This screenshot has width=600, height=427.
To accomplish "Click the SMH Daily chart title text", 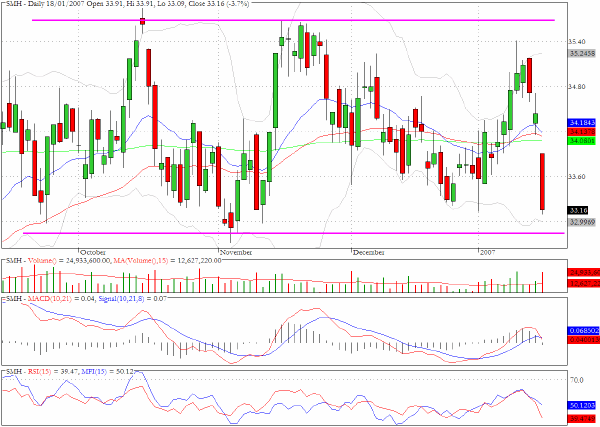I will (x=127, y=4).
